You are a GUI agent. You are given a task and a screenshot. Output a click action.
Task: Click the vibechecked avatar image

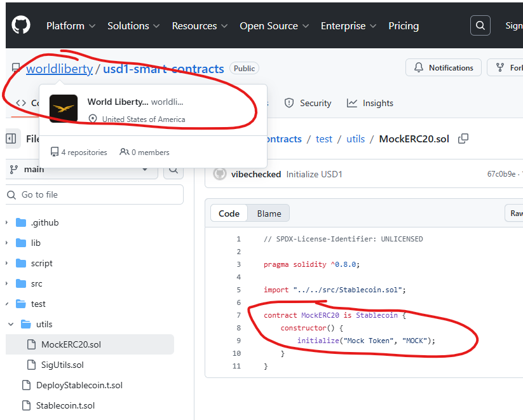tap(220, 174)
